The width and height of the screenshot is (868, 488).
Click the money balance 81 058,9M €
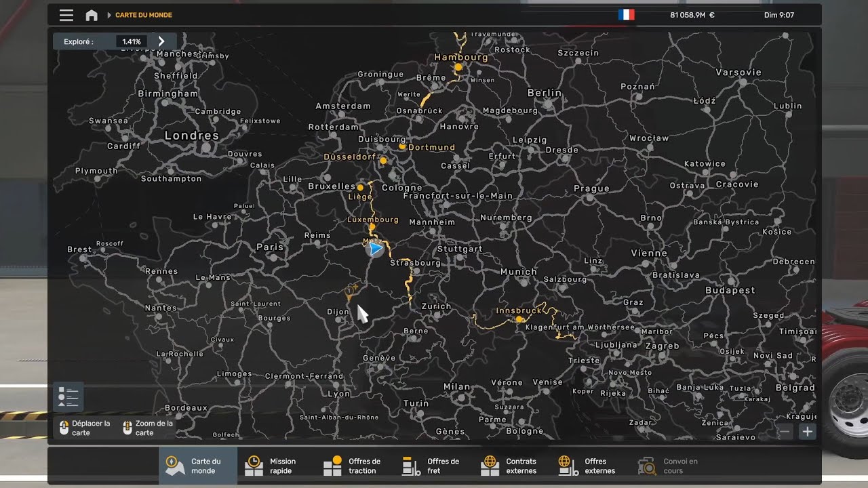(692, 15)
